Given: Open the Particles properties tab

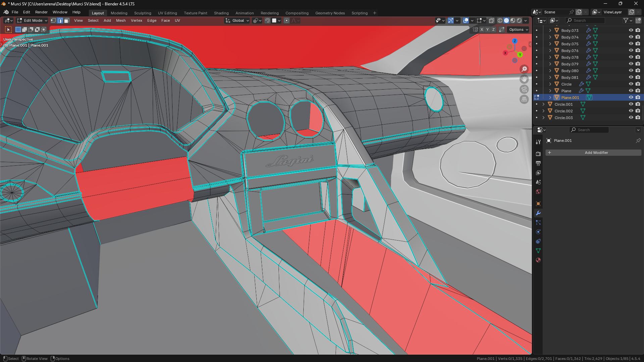Looking at the screenshot, I should (538, 222).
